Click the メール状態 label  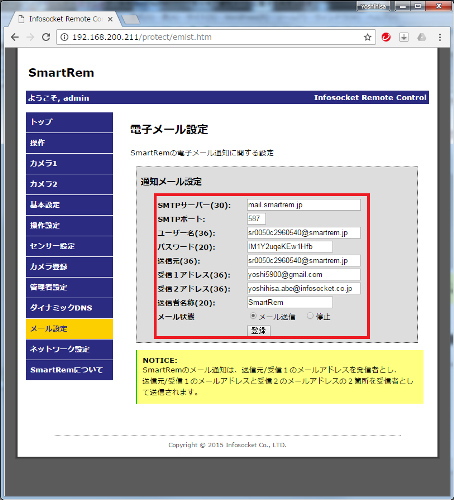(176, 317)
